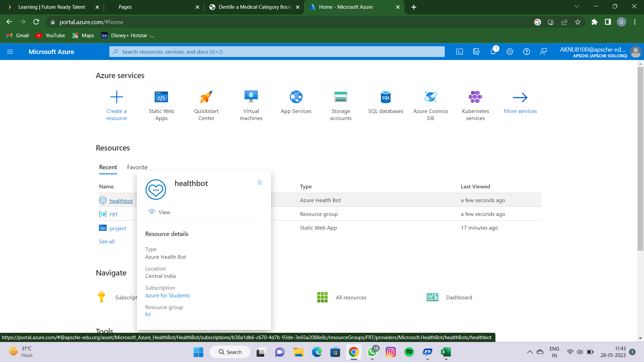644x362 pixels.
Task: Favorite healthbot with the star icon
Action: tap(260, 182)
